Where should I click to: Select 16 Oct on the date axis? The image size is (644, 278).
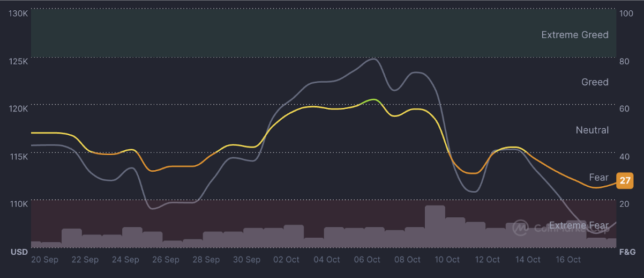567,260
